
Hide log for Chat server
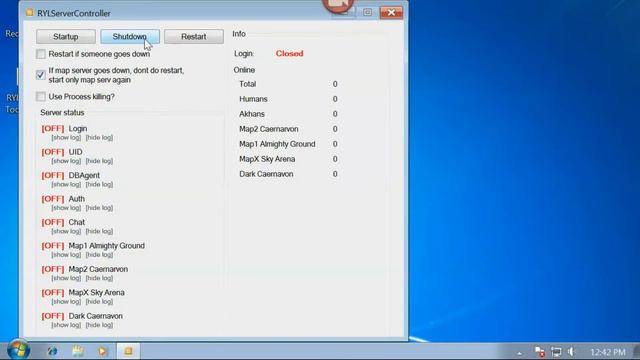coord(99,231)
